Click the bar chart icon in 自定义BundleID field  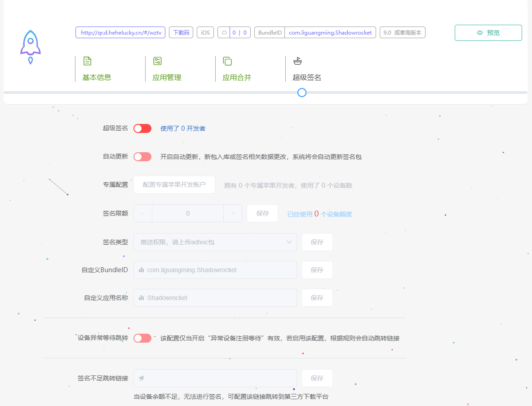(x=142, y=270)
